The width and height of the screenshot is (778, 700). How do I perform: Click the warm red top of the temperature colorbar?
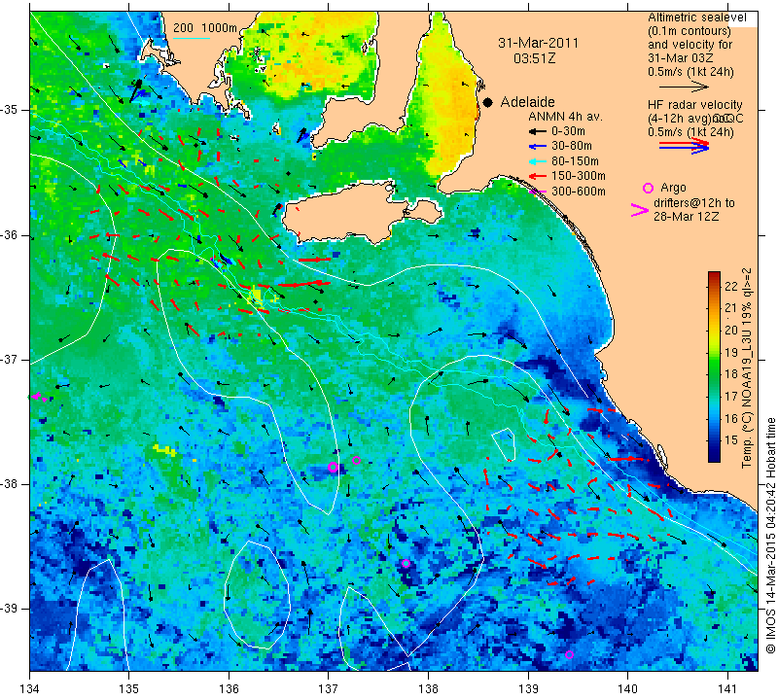714,276
